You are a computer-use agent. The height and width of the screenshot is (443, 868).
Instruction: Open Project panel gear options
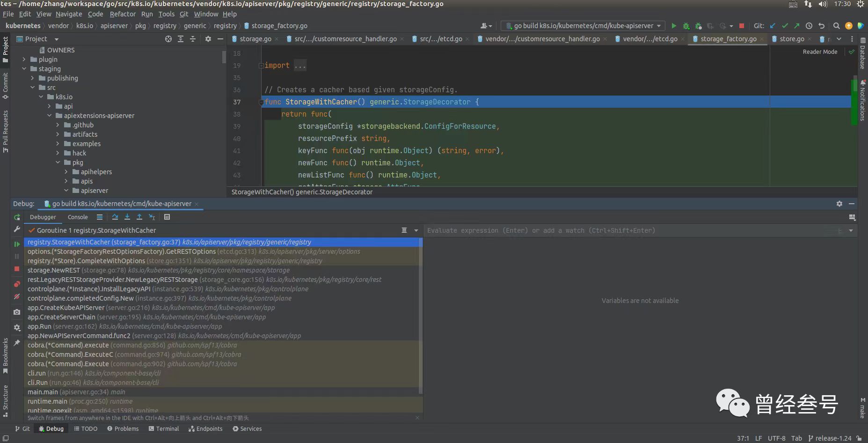tap(208, 39)
